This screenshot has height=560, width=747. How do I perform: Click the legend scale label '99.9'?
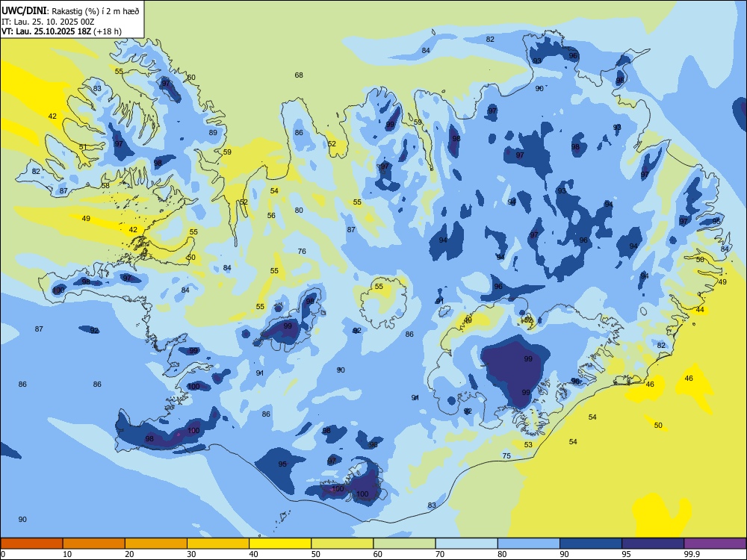click(x=692, y=554)
